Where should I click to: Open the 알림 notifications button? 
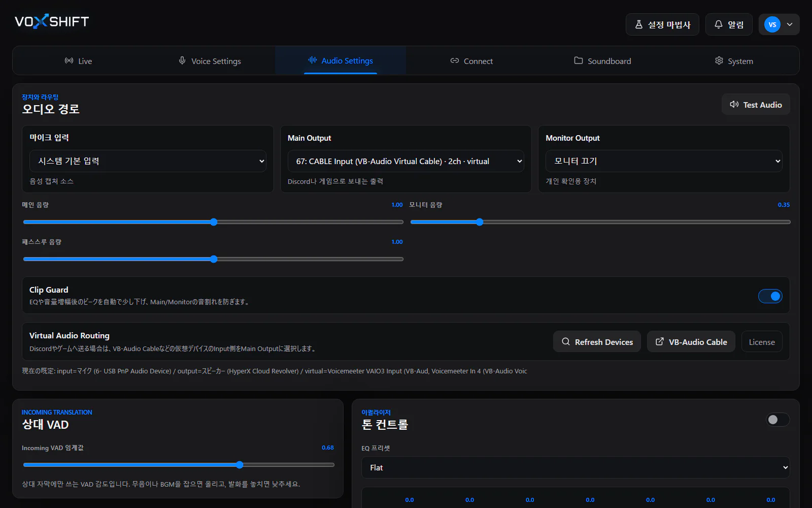pyautogui.click(x=729, y=24)
